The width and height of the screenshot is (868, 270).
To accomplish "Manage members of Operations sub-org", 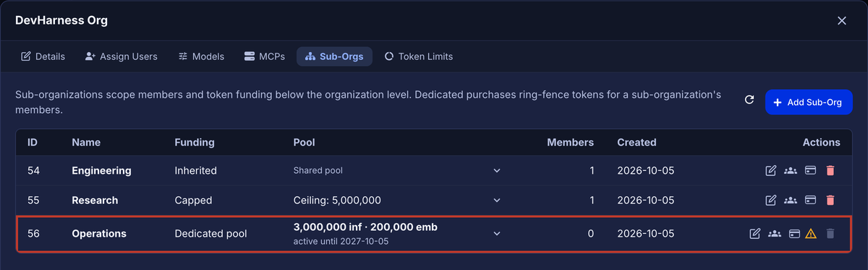I will tap(775, 233).
